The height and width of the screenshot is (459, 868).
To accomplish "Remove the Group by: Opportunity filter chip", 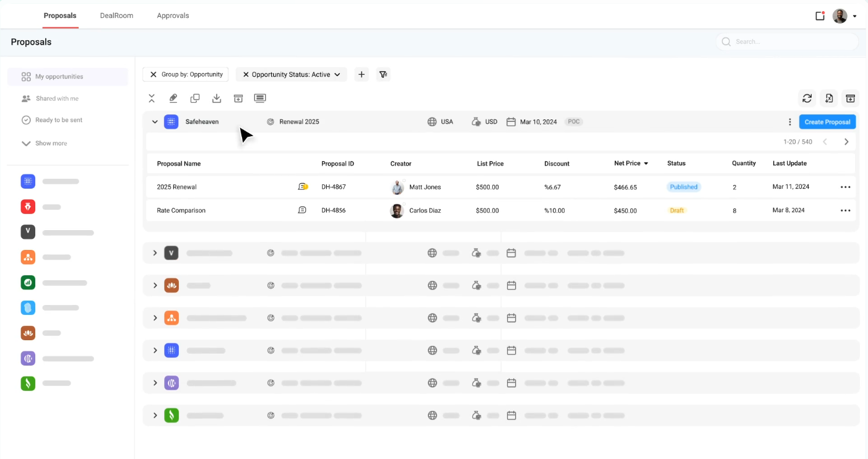I will 154,74.
